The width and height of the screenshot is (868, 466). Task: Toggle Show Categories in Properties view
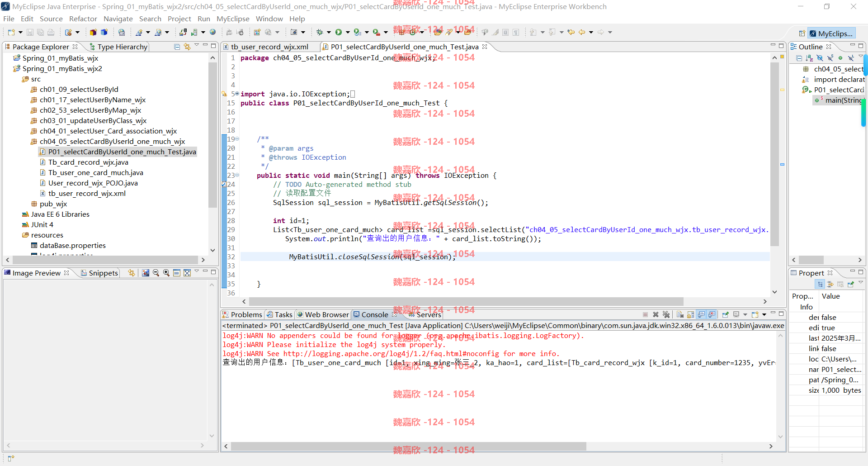click(820, 284)
